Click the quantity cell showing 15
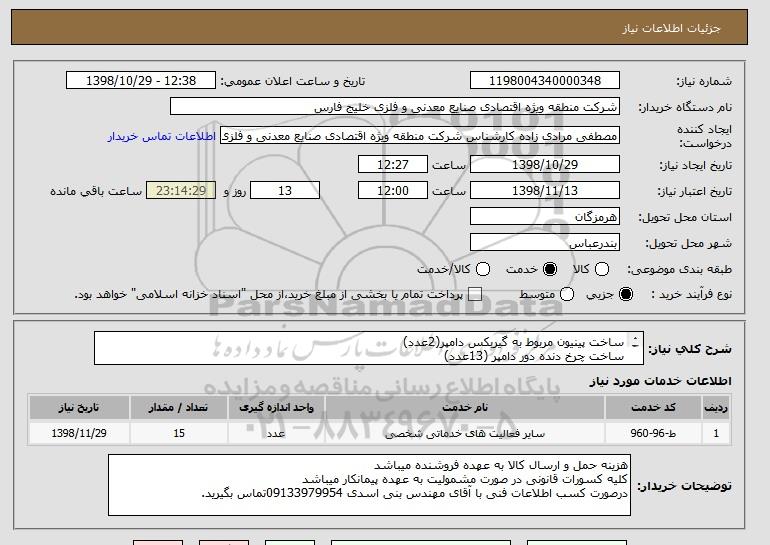The width and height of the screenshot is (770, 545). tap(179, 433)
